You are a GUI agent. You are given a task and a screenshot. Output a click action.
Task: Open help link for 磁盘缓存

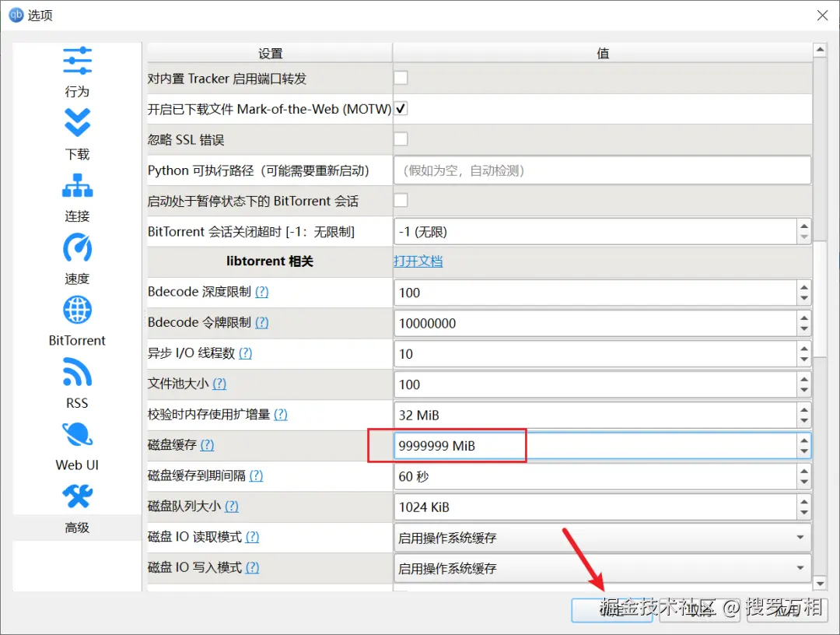[207, 445]
